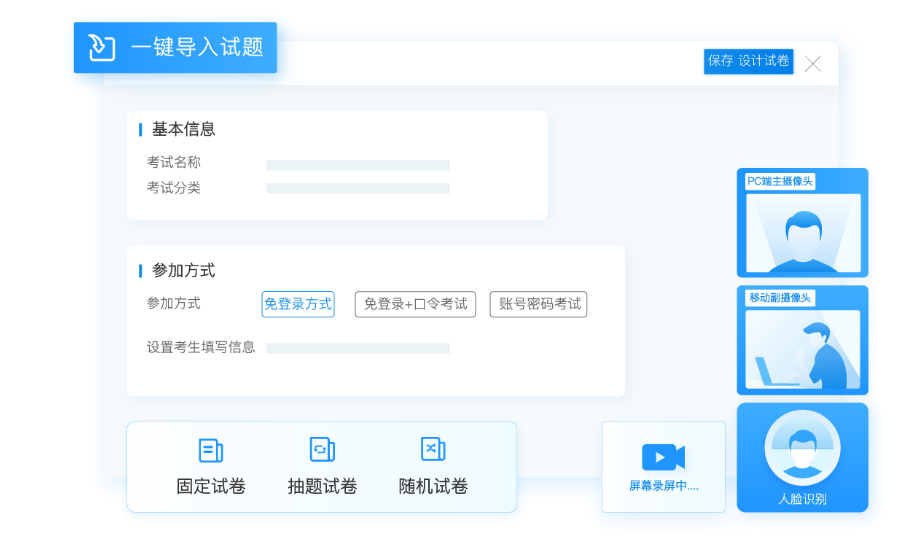This screenshot has height=551, width=906.
Task: Click the 抽题试卷 document icon
Action: click(x=322, y=450)
